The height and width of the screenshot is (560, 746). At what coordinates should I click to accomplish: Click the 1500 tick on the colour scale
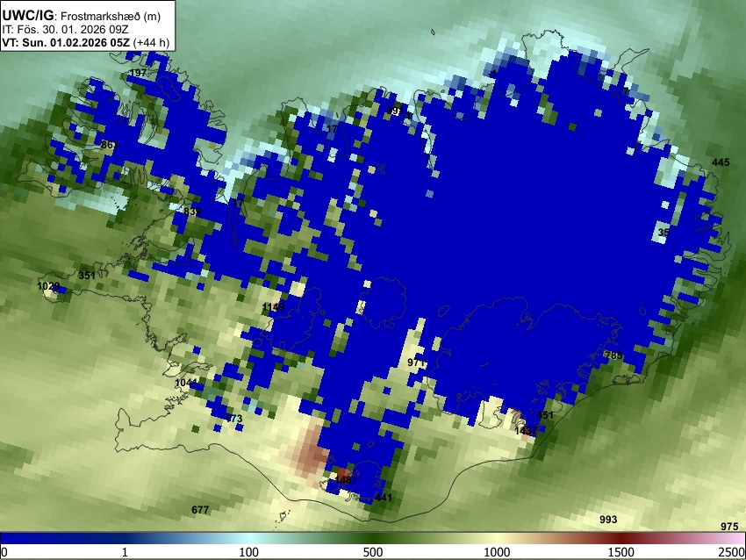point(621,552)
